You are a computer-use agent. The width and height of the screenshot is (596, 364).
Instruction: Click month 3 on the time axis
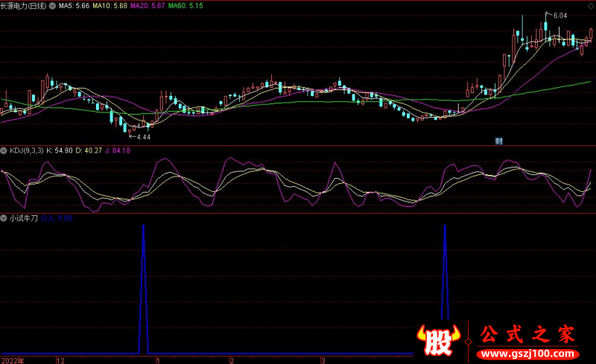pyautogui.click(x=323, y=360)
